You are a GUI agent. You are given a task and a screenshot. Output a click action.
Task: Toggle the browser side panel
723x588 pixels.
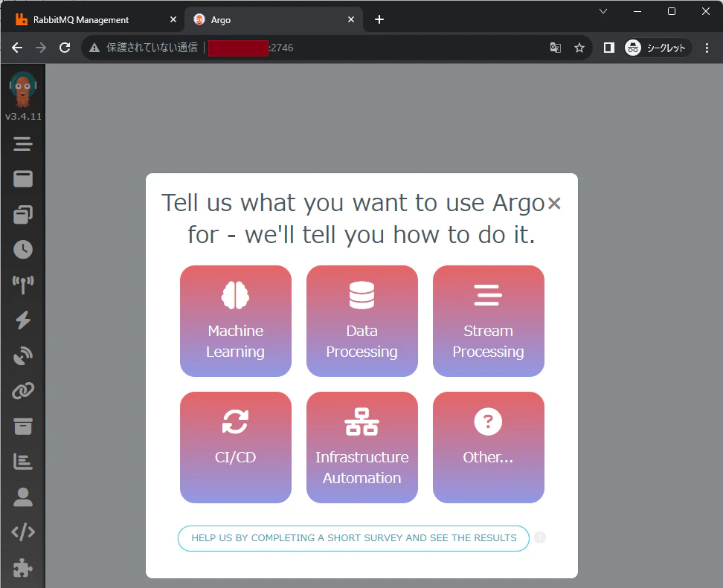point(609,48)
